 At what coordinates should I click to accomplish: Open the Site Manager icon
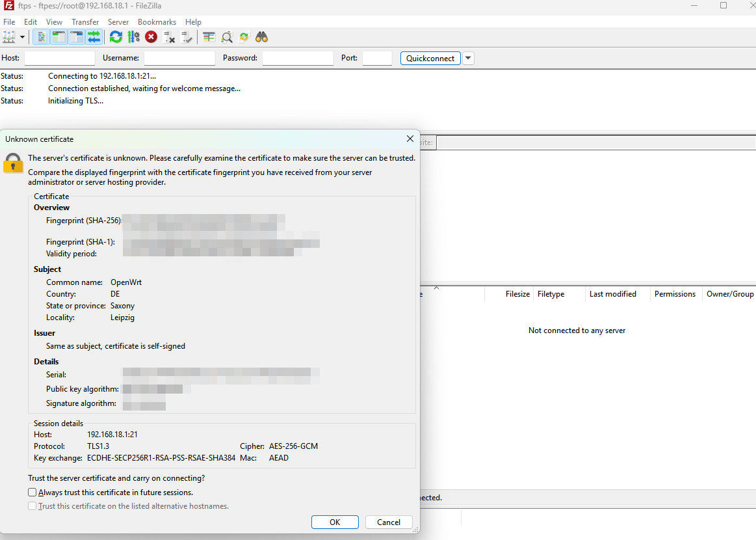(x=9, y=37)
